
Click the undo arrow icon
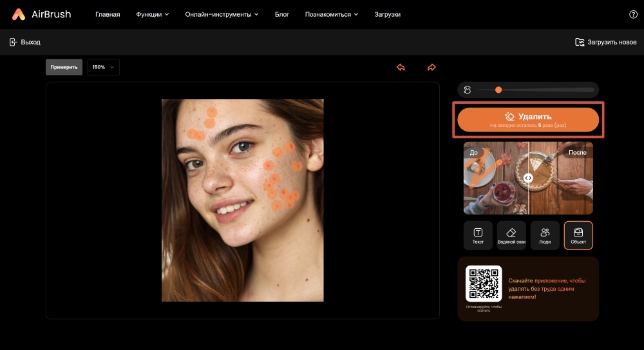[x=401, y=67]
